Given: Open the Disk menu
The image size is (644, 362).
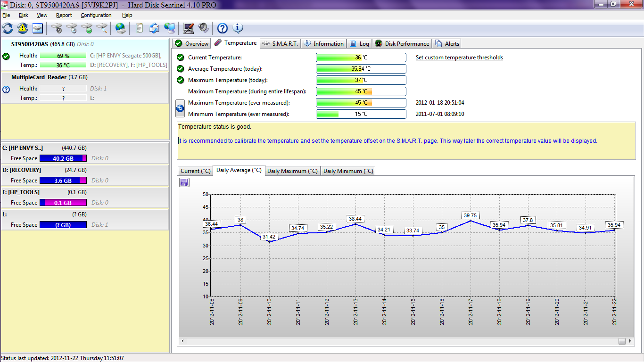Looking at the screenshot, I should [24, 15].
